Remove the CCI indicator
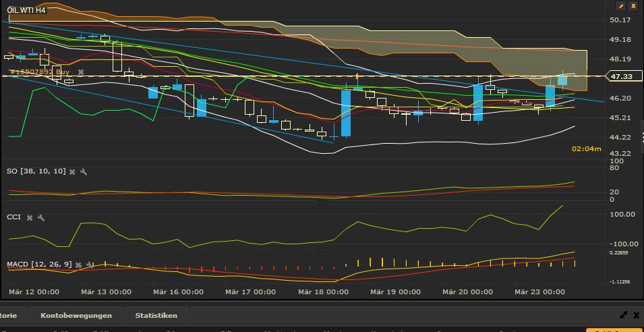Image resolution: width=644 pixels, height=332 pixels. pyautogui.click(x=30, y=218)
